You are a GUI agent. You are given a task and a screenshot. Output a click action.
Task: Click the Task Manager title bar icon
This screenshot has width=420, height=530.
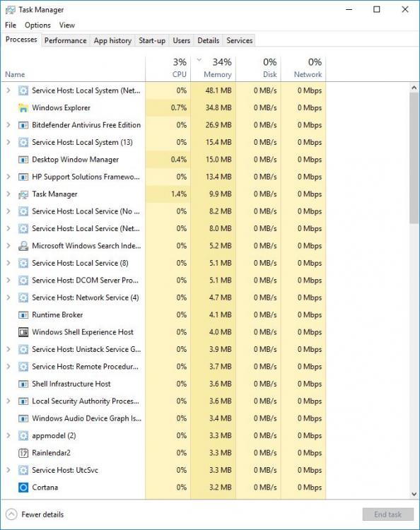pos(11,10)
